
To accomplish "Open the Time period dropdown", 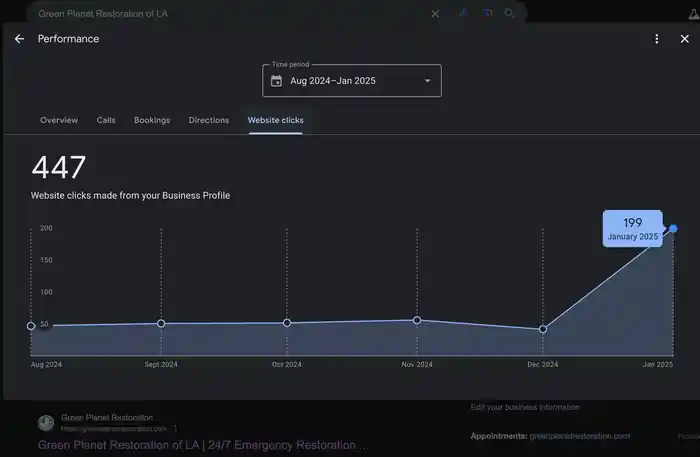I will coord(352,81).
